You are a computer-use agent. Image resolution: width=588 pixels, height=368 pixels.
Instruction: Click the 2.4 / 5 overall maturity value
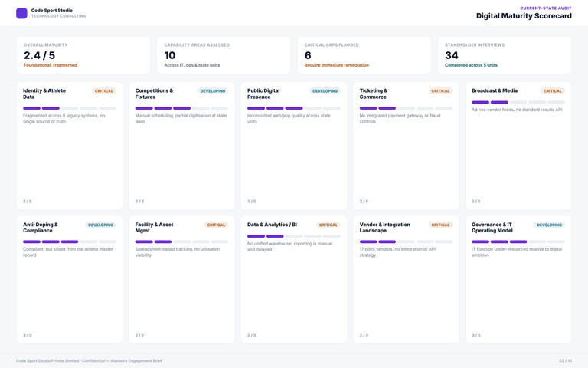coord(39,55)
